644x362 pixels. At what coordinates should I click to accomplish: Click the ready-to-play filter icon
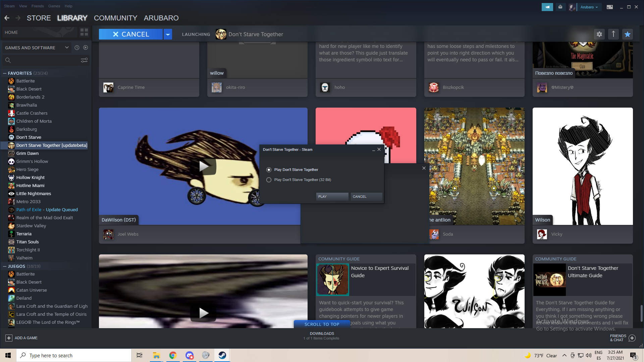tap(86, 48)
